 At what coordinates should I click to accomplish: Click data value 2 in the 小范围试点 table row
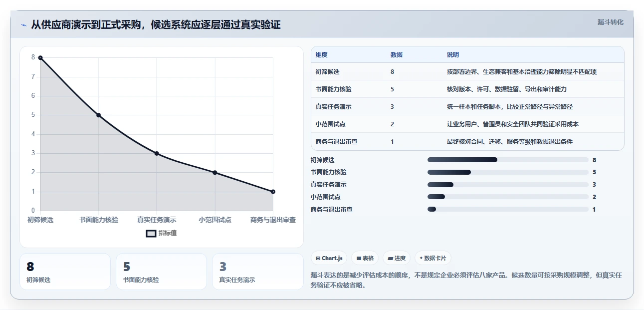pos(393,124)
